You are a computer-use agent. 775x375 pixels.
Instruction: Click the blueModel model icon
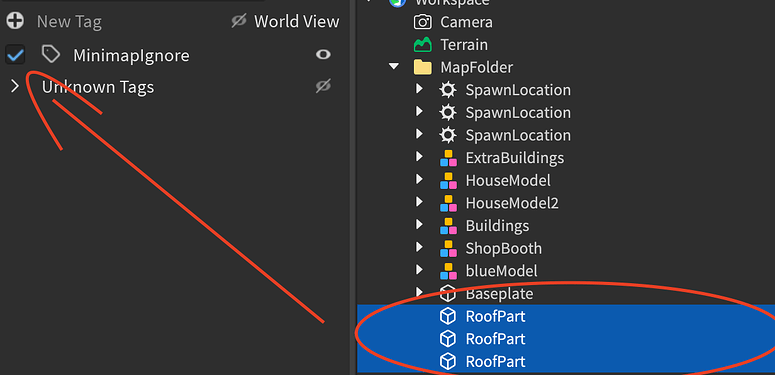pos(448,271)
